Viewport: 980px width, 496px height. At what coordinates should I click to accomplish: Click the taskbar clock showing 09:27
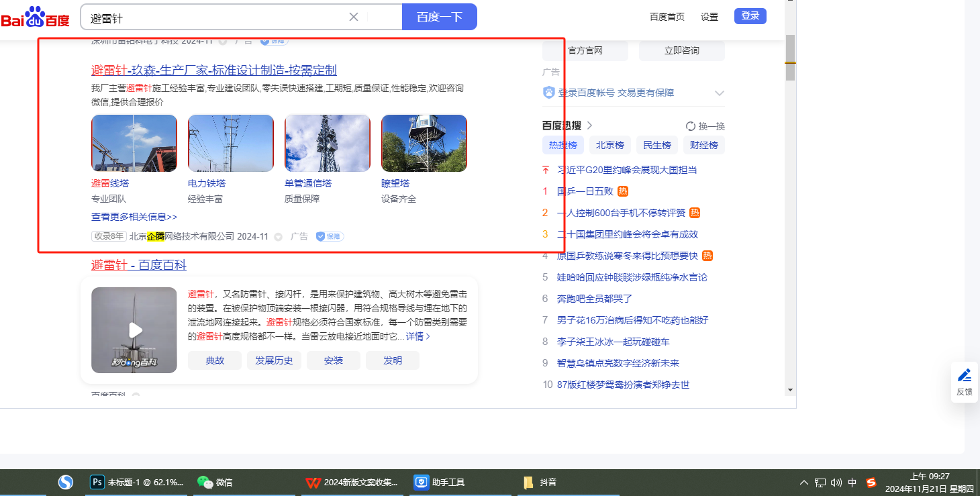(929, 483)
